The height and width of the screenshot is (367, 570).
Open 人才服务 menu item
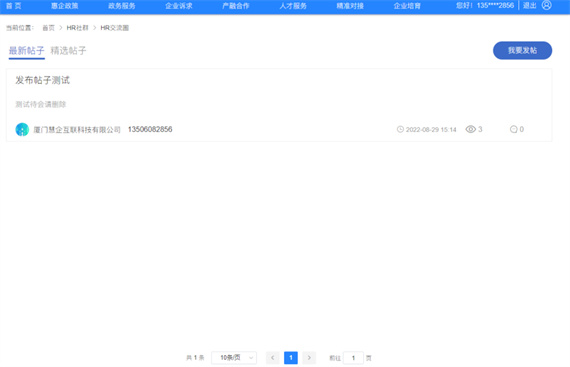click(x=293, y=6)
